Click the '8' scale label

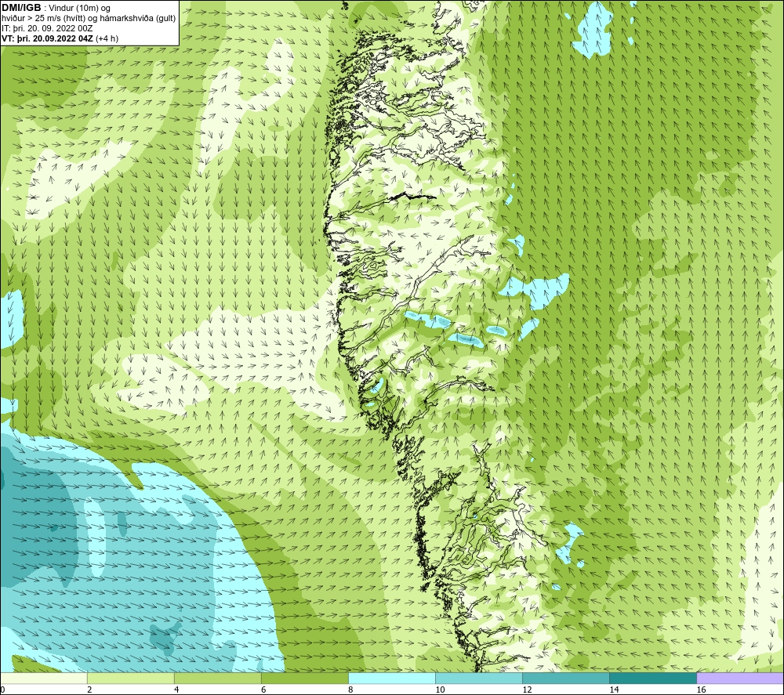(350, 690)
